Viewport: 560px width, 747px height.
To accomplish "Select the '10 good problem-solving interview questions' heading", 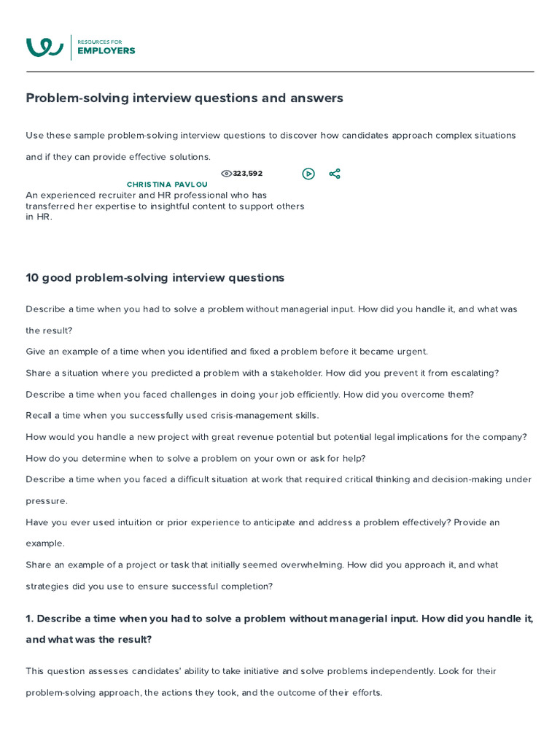I will tap(155, 278).
